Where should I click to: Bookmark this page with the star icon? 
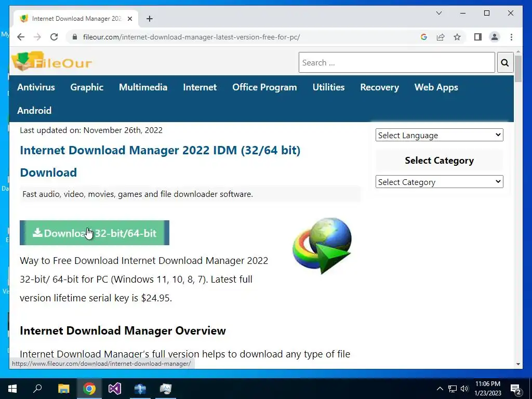click(x=457, y=37)
